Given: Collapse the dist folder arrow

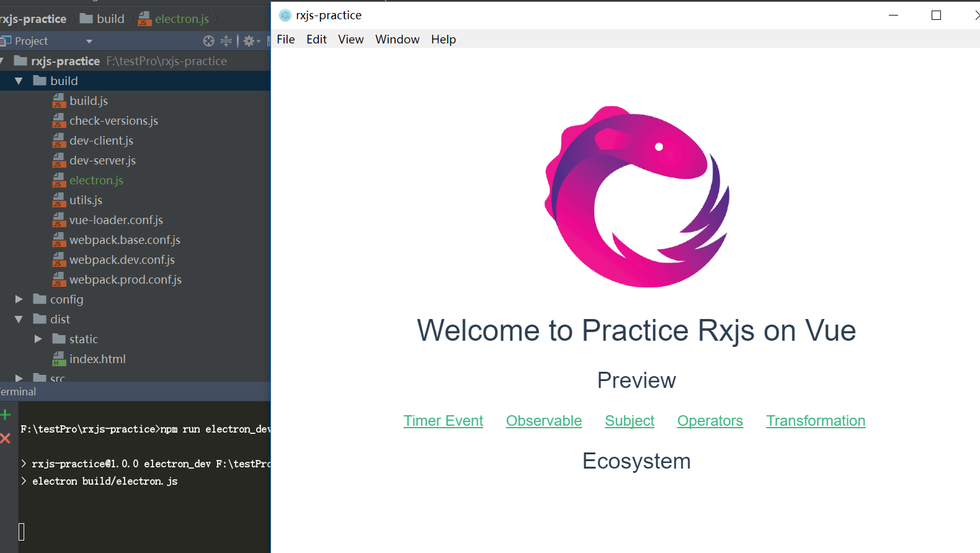Looking at the screenshot, I should pyautogui.click(x=19, y=319).
